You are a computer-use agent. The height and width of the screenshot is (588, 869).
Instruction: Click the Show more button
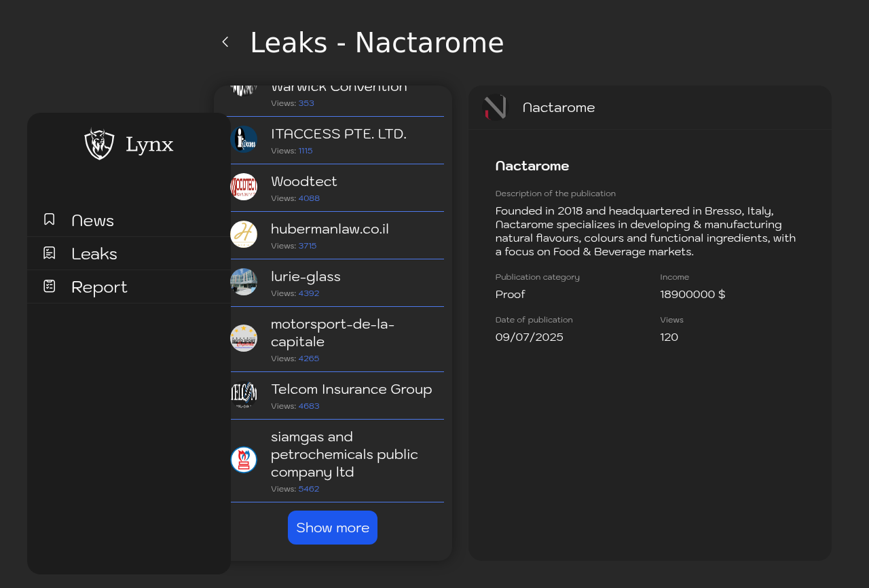click(x=333, y=528)
